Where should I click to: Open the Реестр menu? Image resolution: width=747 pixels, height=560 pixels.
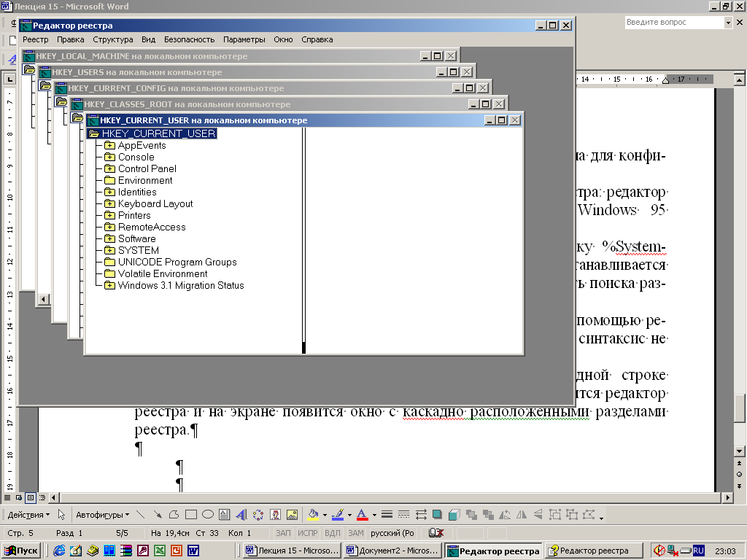[x=36, y=39]
